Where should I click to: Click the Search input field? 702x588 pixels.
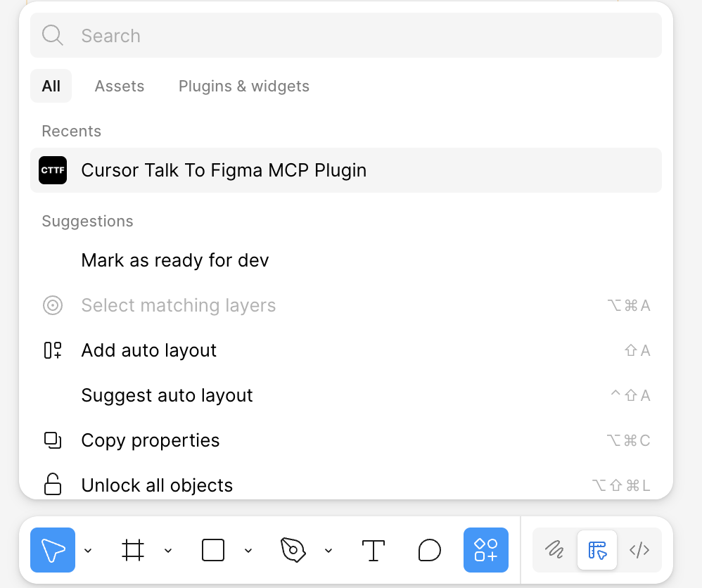346,35
